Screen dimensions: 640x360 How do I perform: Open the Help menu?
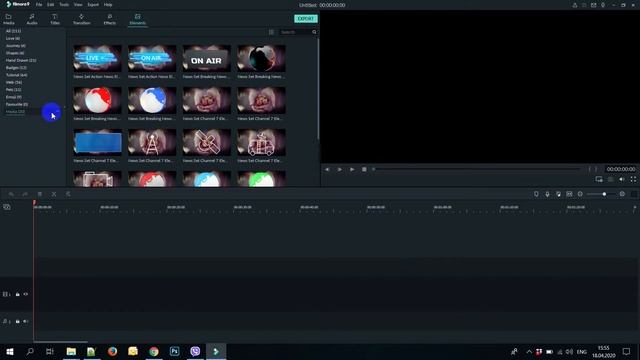pos(108,5)
